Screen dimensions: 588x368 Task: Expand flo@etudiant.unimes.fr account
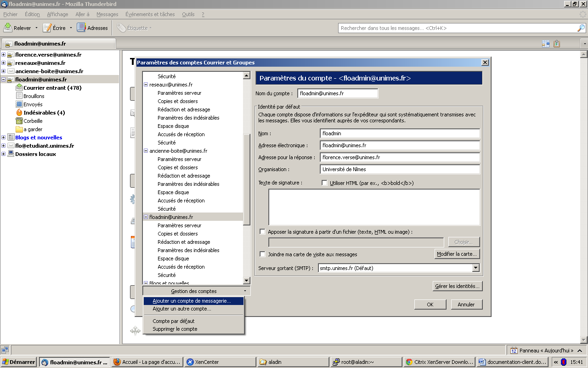pos(4,146)
